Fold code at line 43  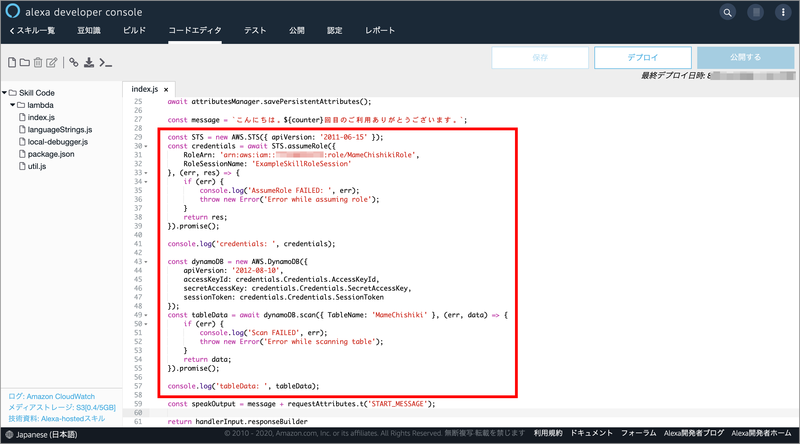pos(146,262)
